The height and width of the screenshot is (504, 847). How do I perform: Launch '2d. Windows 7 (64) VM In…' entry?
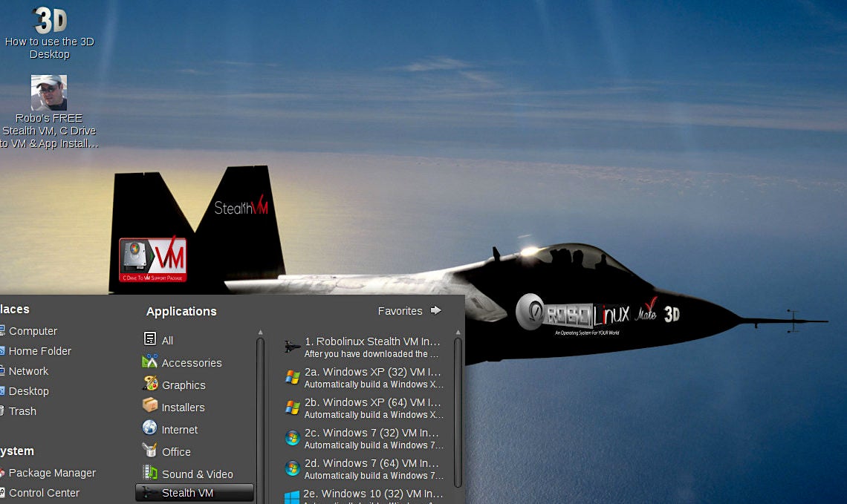(x=364, y=468)
